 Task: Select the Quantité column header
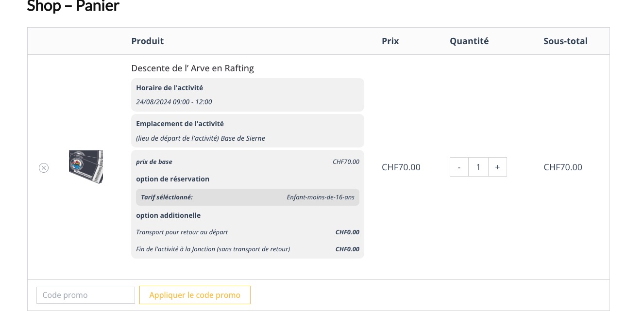tap(469, 41)
